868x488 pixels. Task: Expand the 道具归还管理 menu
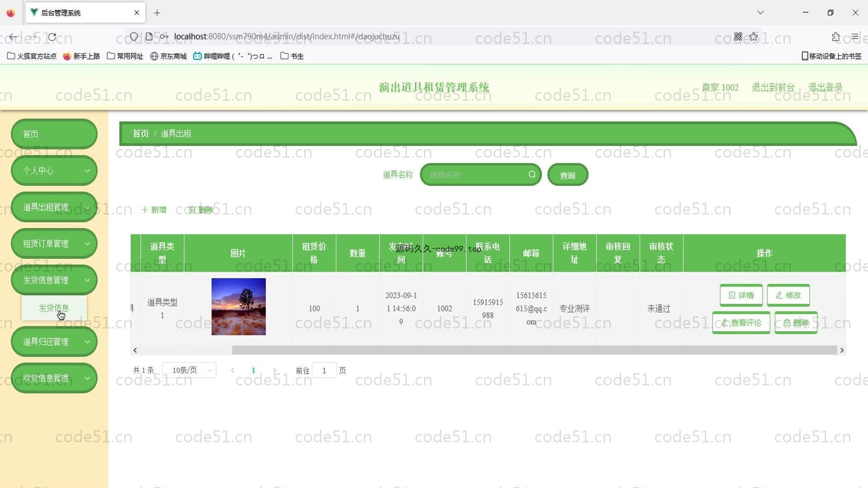click(x=54, y=342)
